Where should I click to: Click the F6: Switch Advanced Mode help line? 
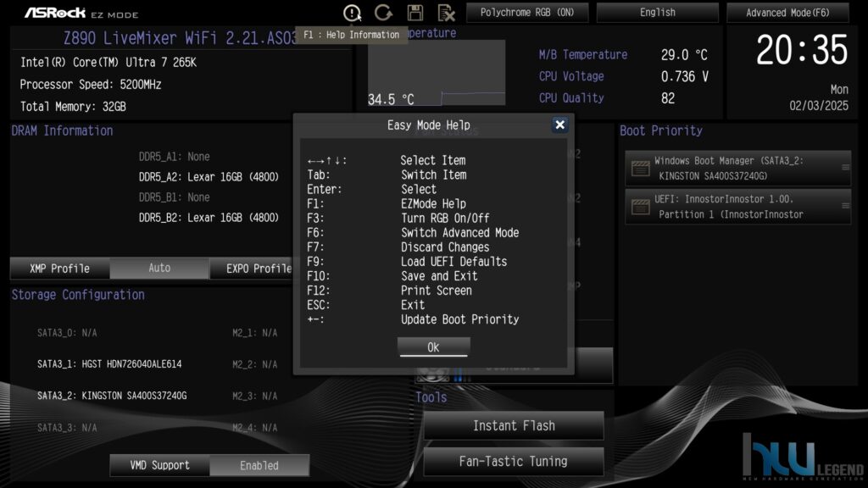point(413,232)
